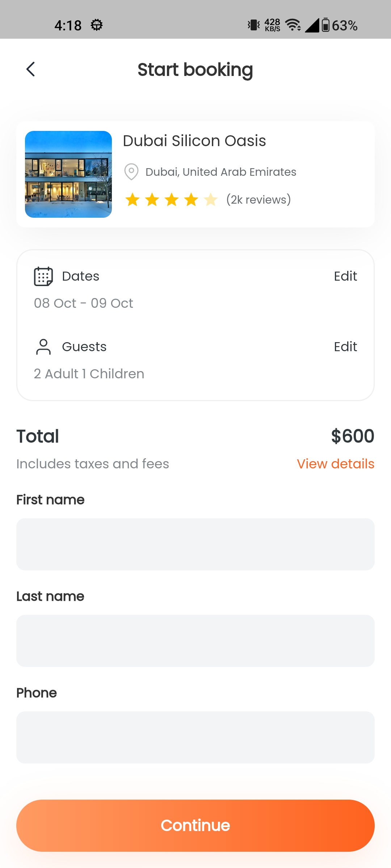
Task: Focus the First name input field
Action: point(195,544)
